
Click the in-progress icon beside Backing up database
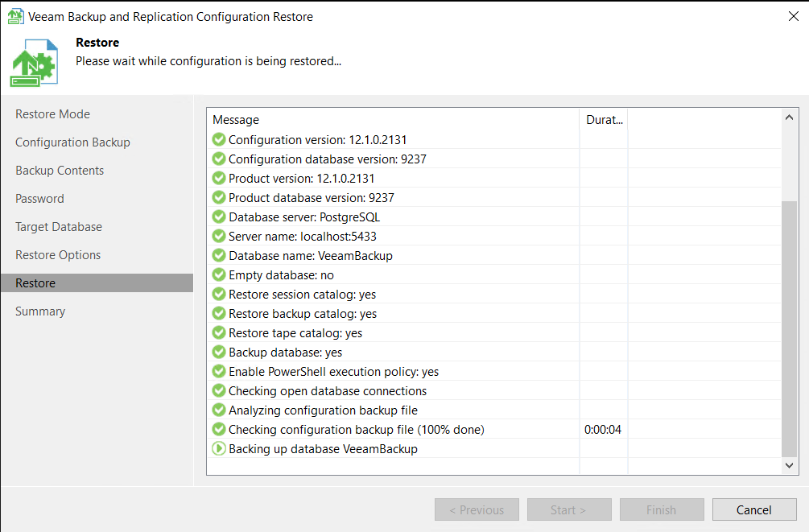(219, 449)
